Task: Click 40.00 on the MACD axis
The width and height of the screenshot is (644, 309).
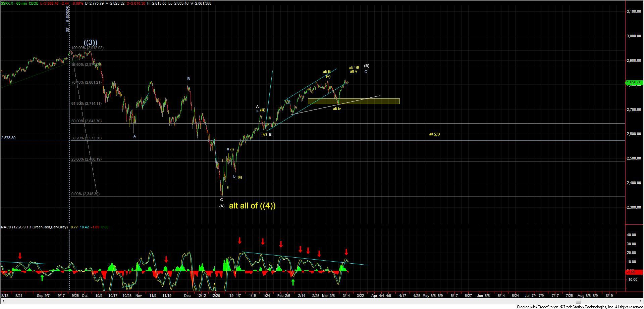Action: tap(631, 235)
